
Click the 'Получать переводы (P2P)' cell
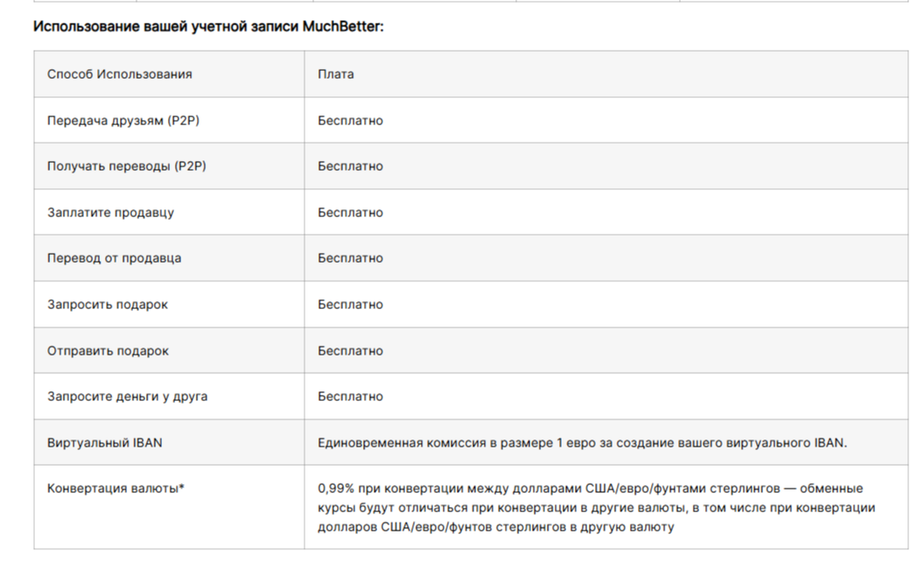click(127, 166)
